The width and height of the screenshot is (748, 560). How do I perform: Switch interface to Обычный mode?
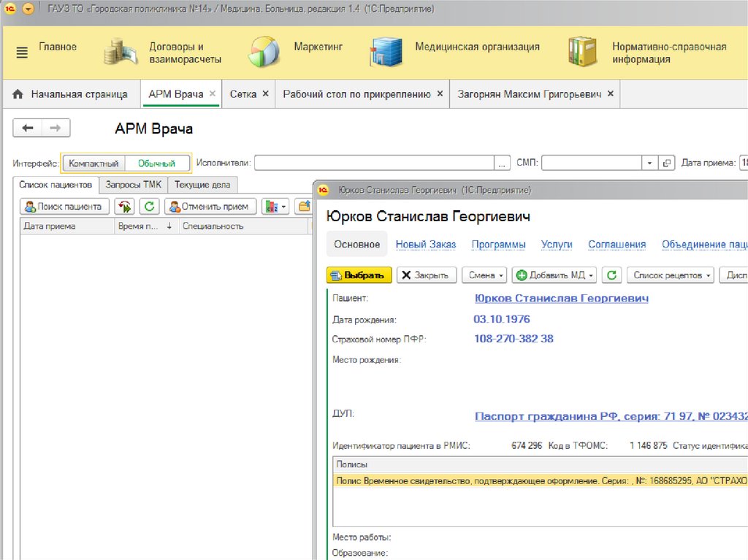coord(157,164)
